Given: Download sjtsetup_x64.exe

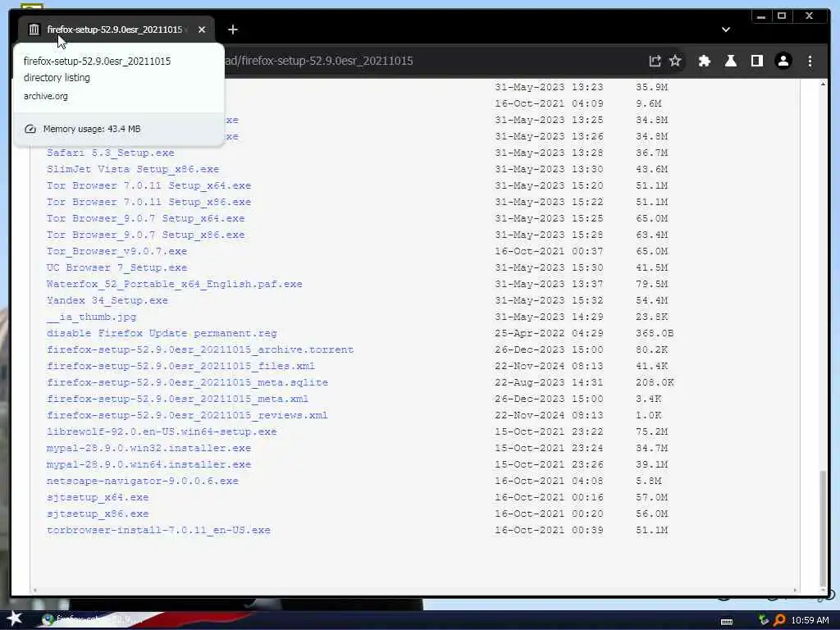Looking at the screenshot, I should coord(98,497).
